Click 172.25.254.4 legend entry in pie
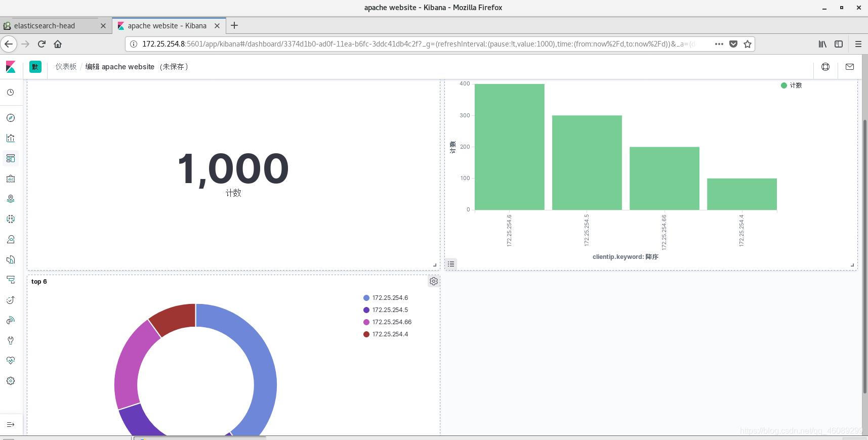 pos(386,334)
